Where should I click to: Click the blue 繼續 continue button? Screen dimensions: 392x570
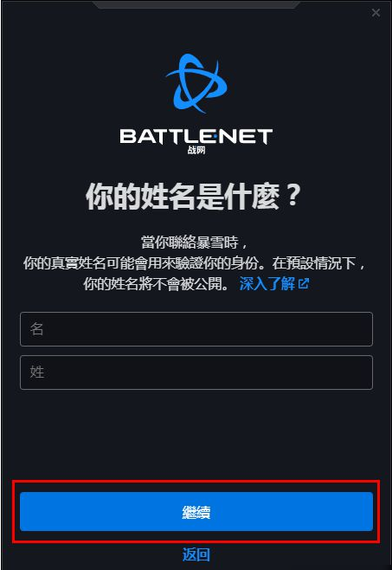coord(196,511)
